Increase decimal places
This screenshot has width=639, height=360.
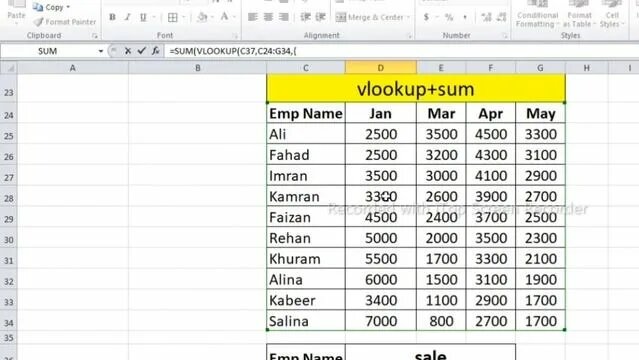pos(486,17)
